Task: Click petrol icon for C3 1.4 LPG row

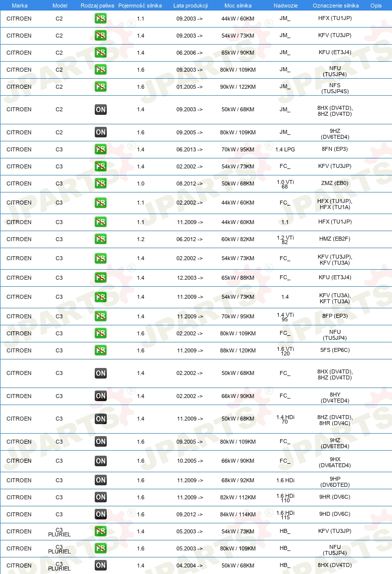Action: pyautogui.click(x=100, y=149)
